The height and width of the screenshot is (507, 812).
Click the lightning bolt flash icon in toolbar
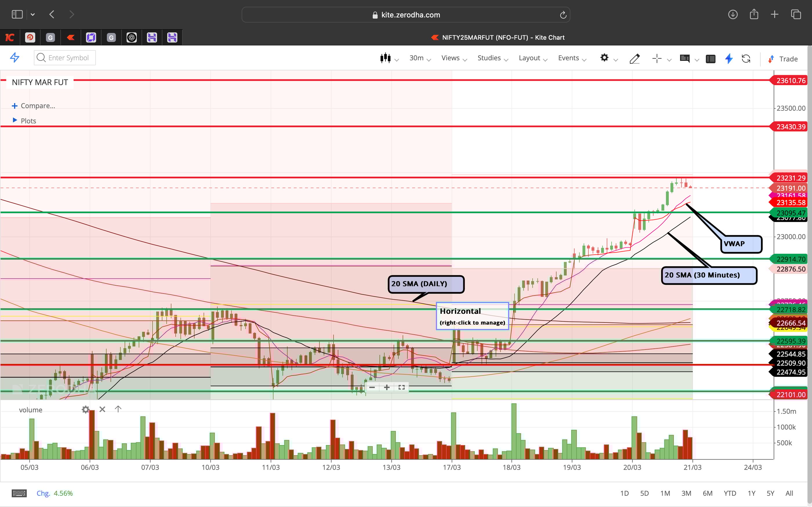tap(728, 59)
